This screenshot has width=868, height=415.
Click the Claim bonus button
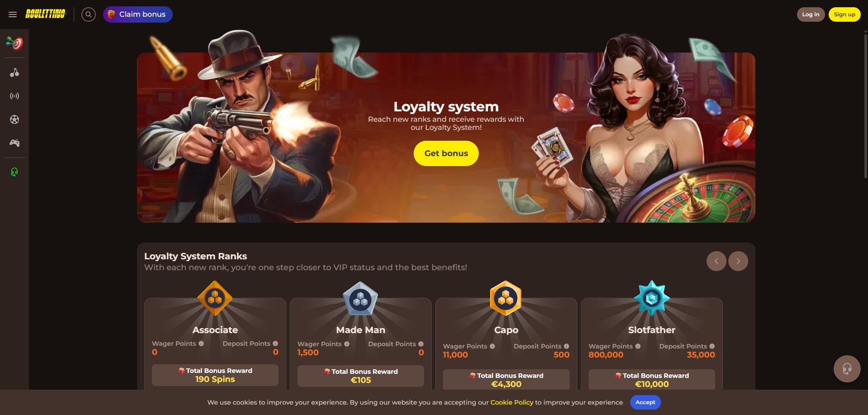coord(138,14)
